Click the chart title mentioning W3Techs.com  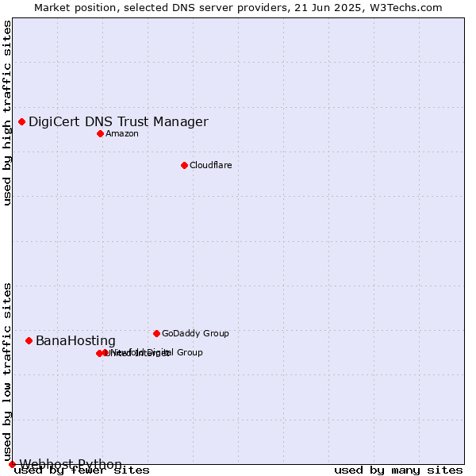[x=238, y=8]
